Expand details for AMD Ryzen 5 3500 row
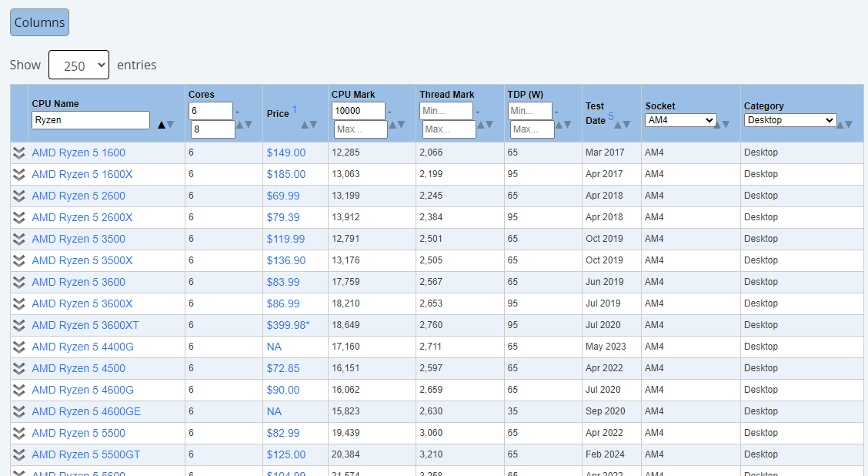 (x=18, y=240)
